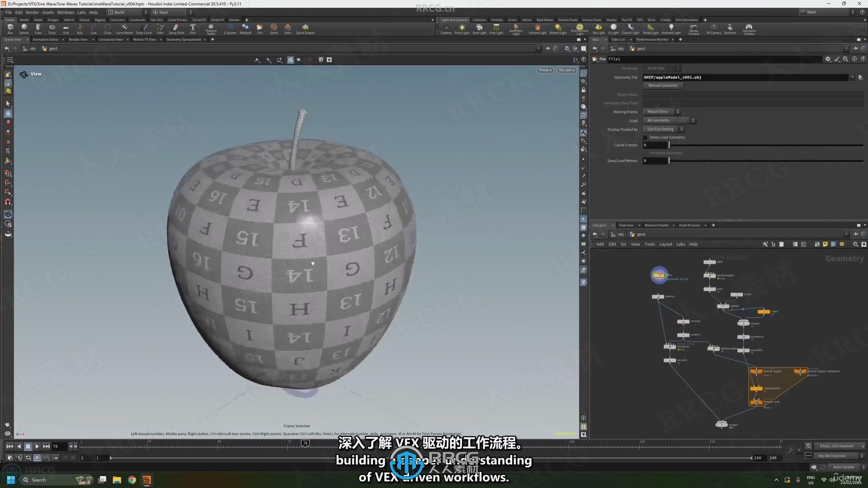
Task: Select the L-System shelf tool
Action: [230, 29]
